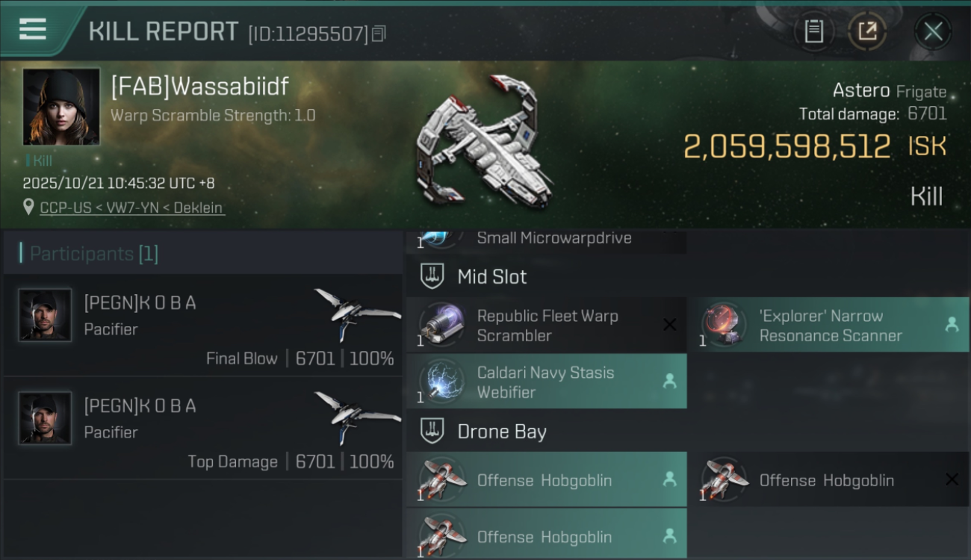Select the Participants [1] header
Viewport: 971px width, 560px height.
[x=94, y=253]
